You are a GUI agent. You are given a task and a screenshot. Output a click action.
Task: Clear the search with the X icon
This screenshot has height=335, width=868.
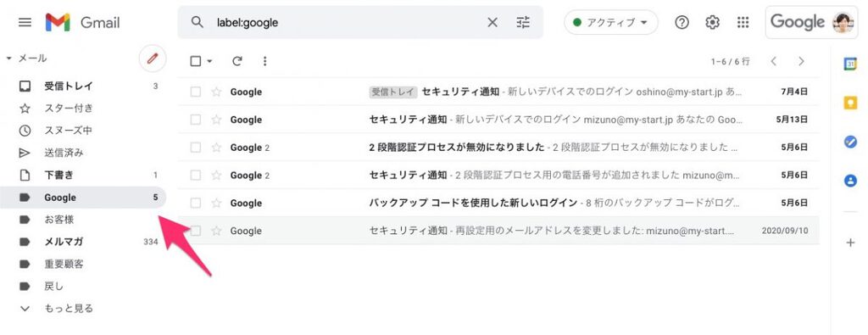[x=492, y=22]
